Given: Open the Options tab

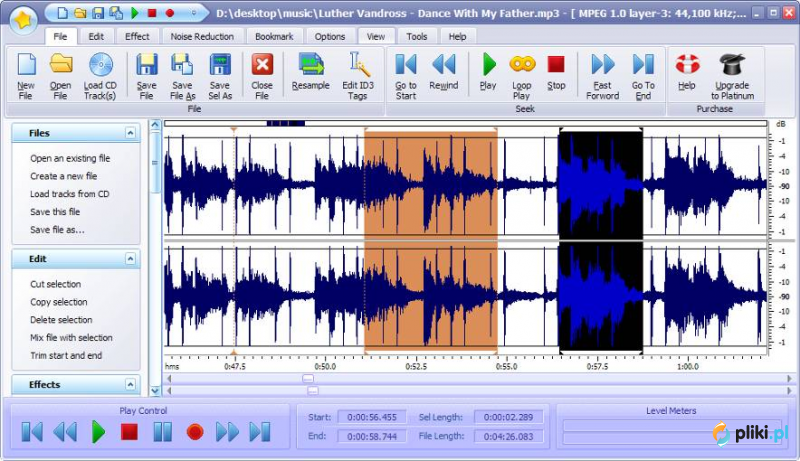Looking at the screenshot, I should point(330,37).
